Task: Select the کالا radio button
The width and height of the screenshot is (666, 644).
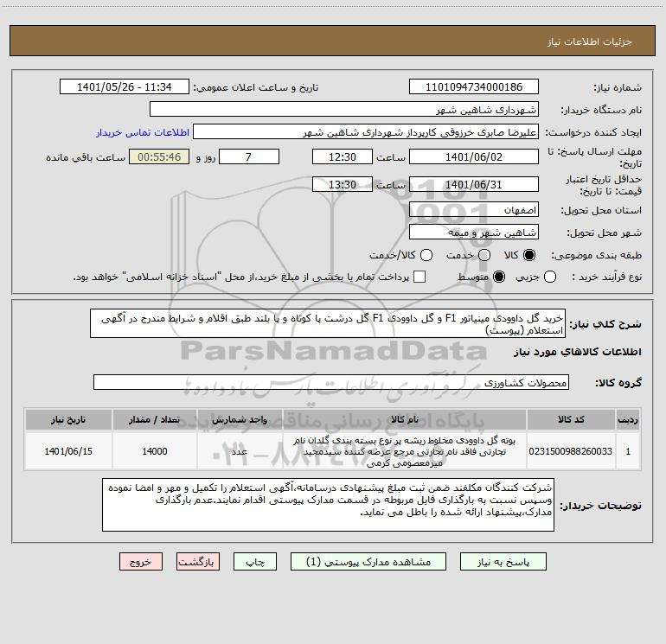Action: (x=529, y=255)
